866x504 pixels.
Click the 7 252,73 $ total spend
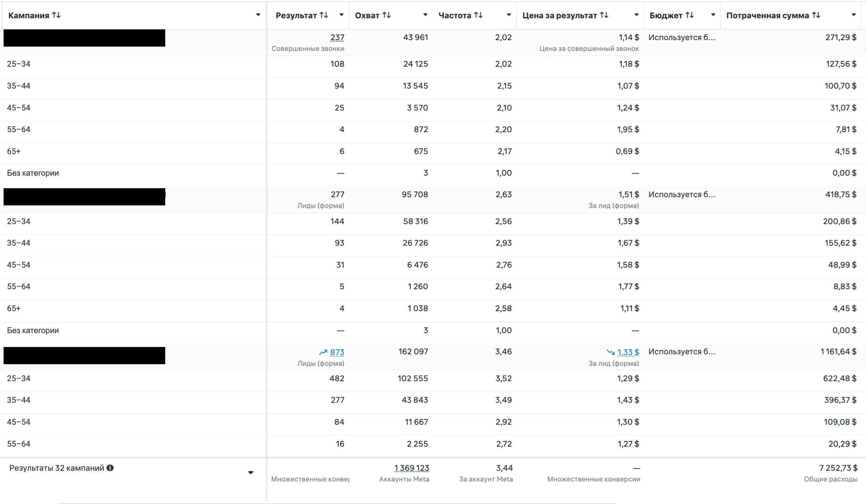[x=838, y=468]
